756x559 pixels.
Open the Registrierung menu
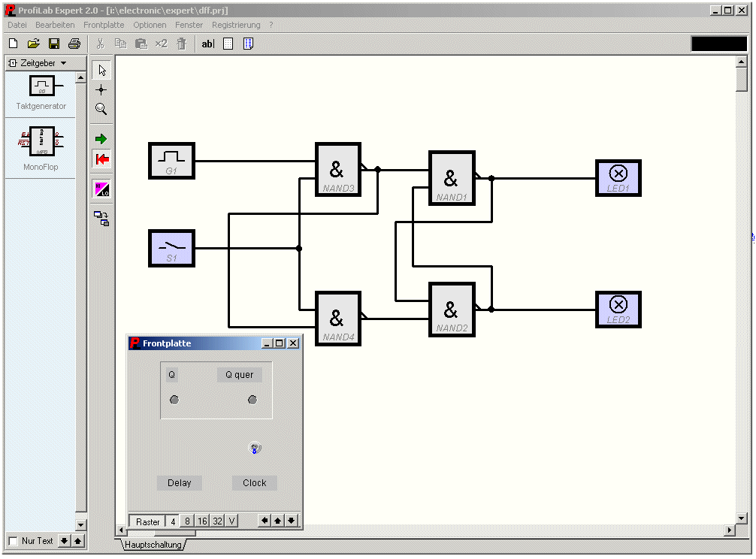[x=236, y=25]
